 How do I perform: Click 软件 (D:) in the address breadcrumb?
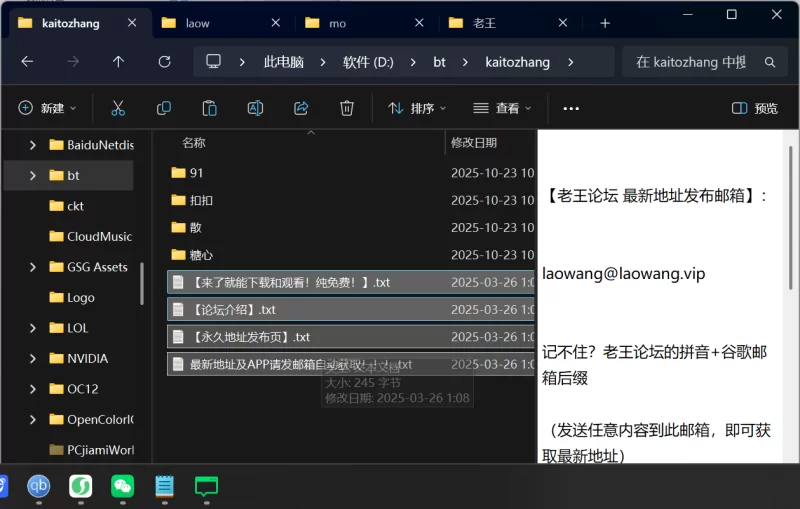pos(368,62)
